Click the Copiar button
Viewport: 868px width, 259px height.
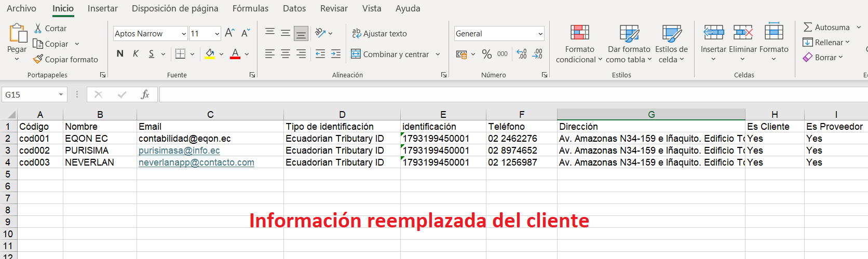[51, 44]
